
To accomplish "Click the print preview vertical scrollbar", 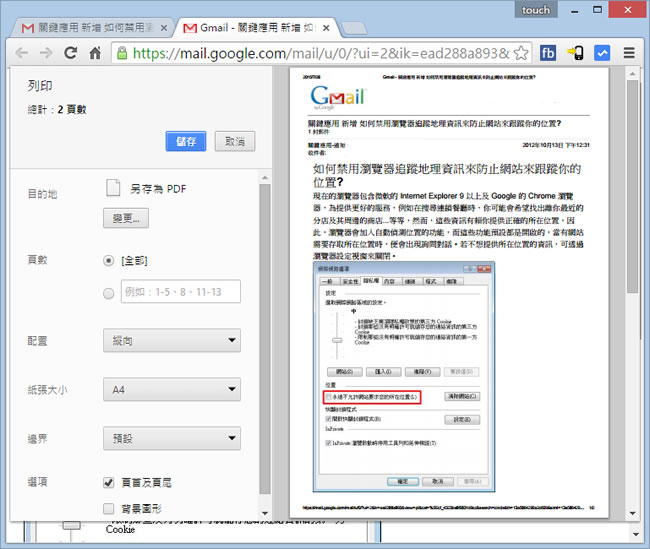I will pos(633,300).
